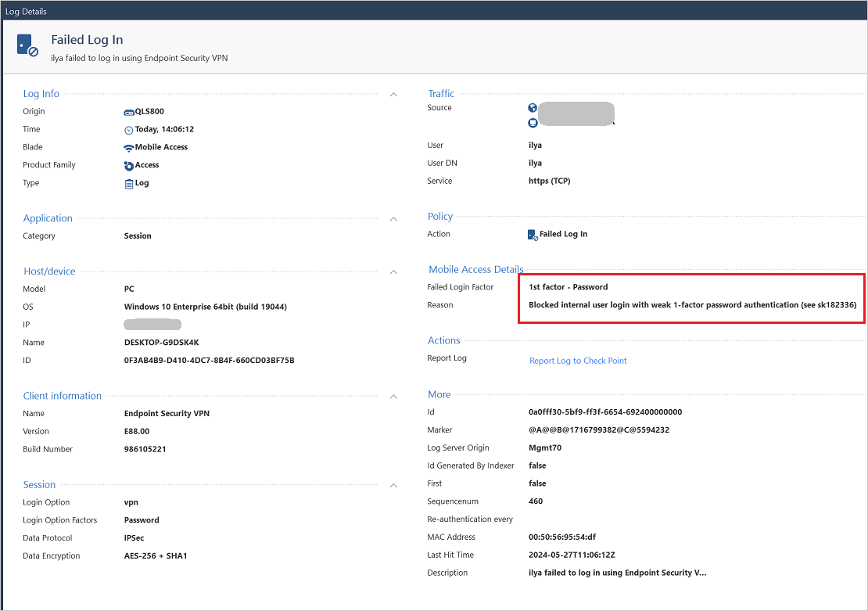Collapse the Application section

tap(393, 219)
